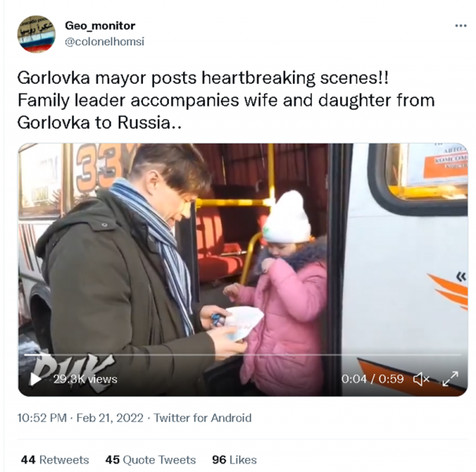The image size is (476, 472).
Task: Visit the @colonelhomsi handle
Action: pos(105,42)
